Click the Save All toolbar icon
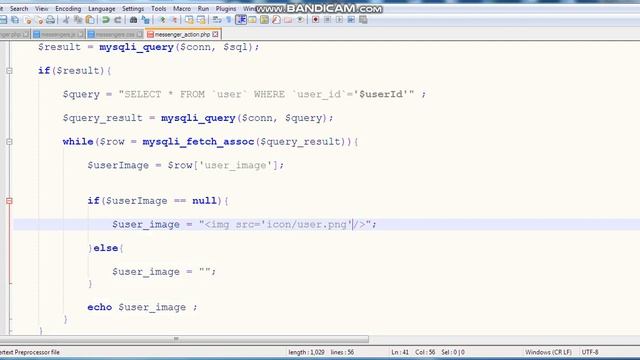This screenshot has width=640, height=360. [15, 20]
